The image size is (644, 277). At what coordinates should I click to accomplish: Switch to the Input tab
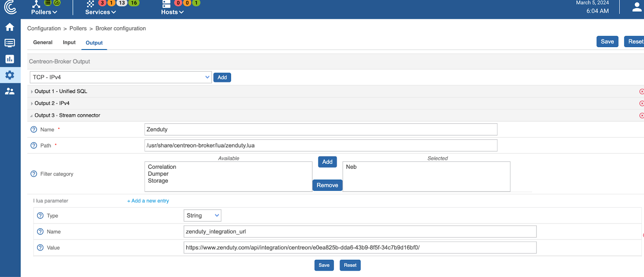69,42
